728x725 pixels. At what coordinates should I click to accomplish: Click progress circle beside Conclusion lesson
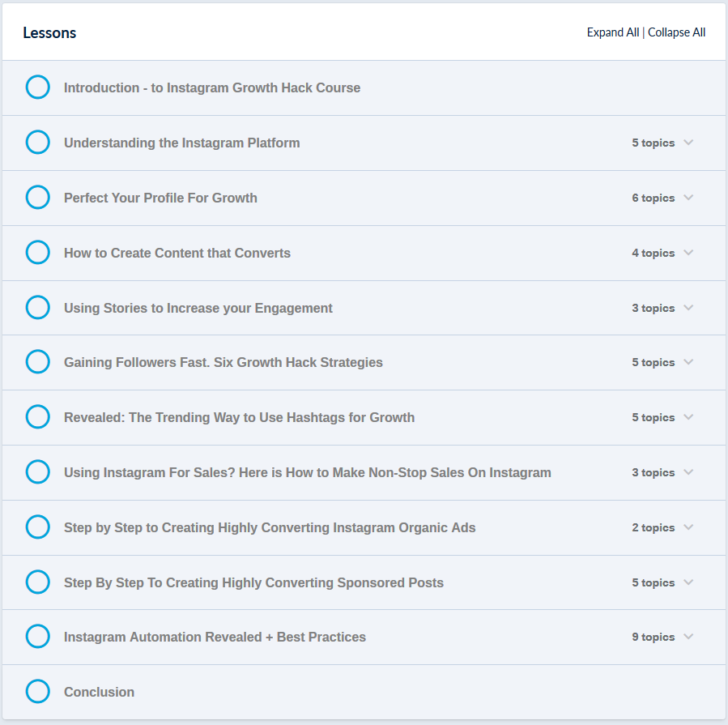point(37,692)
